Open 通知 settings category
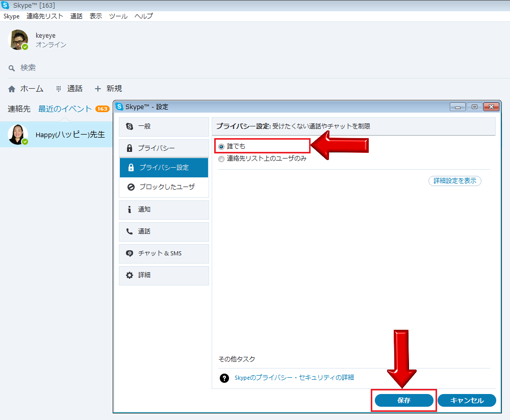This screenshot has width=510, height=420. pos(164,209)
